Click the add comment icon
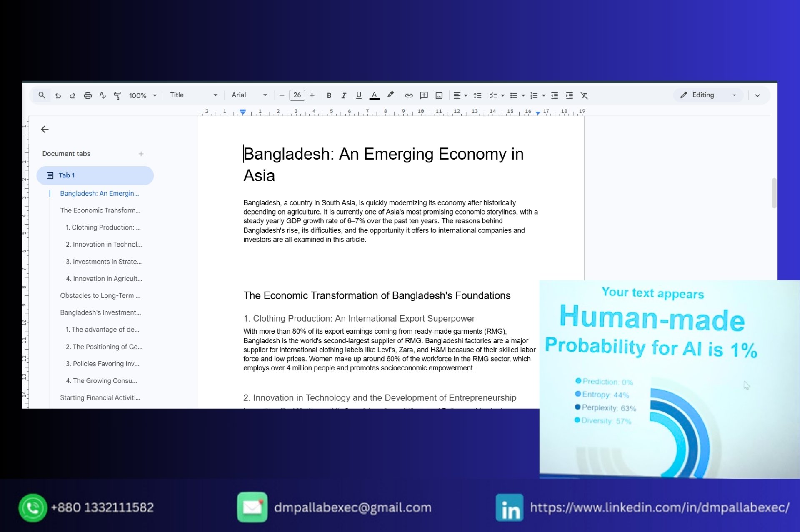Image resolution: width=800 pixels, height=532 pixels. pos(424,95)
